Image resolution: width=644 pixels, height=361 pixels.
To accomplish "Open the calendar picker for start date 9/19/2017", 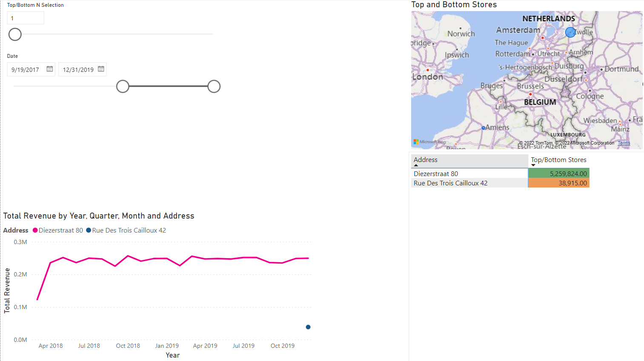I will (x=50, y=69).
